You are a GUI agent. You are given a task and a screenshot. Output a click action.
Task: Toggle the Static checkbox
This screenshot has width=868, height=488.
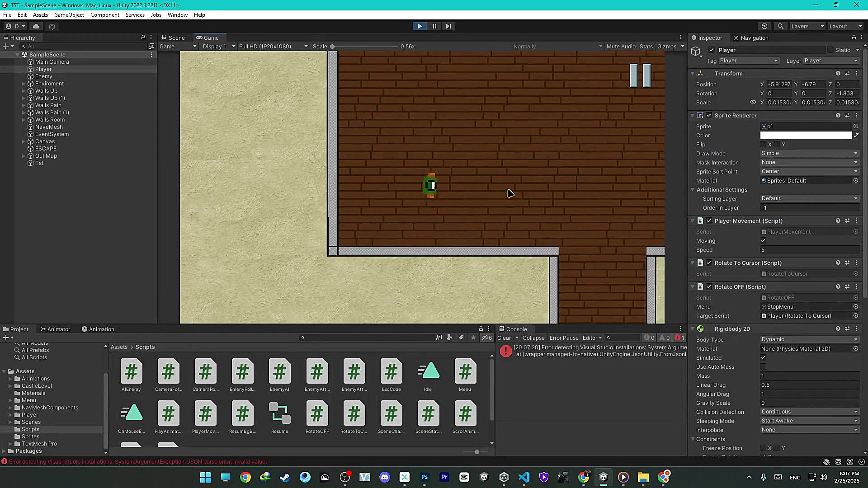tap(830, 50)
